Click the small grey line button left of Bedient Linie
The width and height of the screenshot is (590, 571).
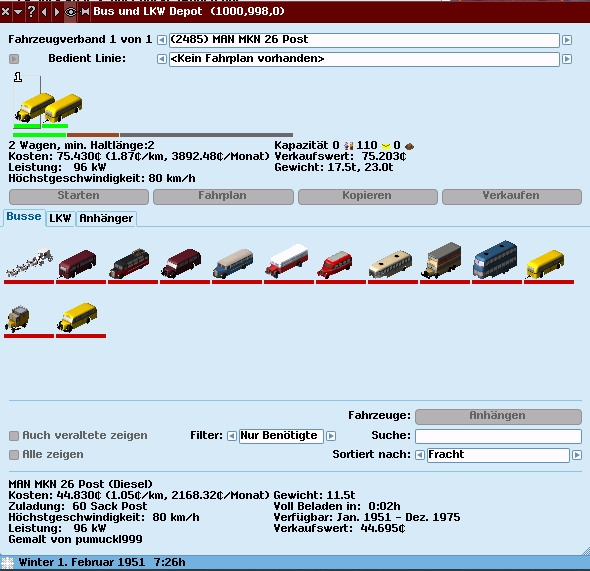[x=14, y=59]
